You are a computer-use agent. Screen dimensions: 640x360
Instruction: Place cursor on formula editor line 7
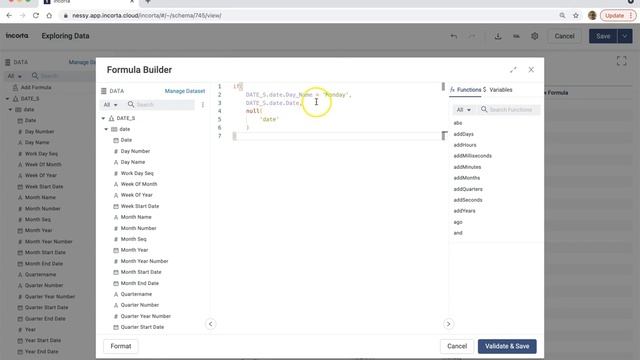pos(337,136)
